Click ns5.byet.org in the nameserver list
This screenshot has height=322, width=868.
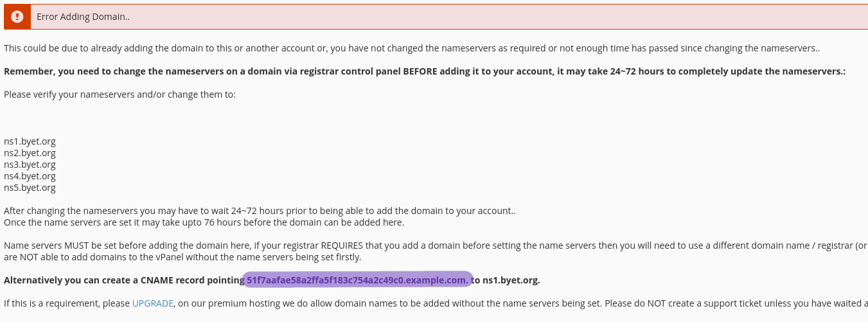pos(30,188)
